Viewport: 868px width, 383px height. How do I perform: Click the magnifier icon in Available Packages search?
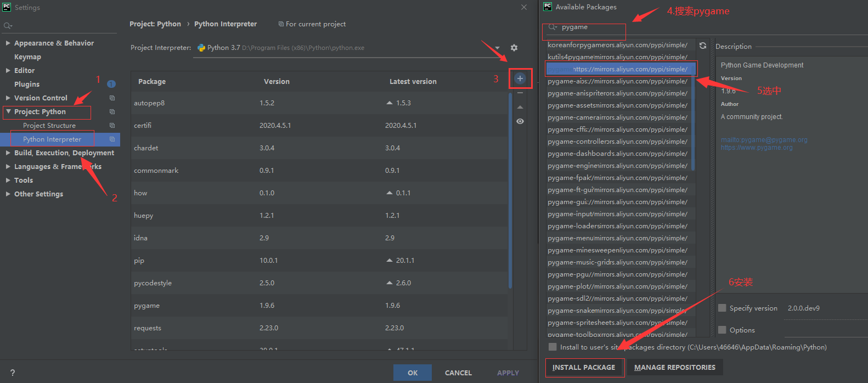[x=553, y=27]
